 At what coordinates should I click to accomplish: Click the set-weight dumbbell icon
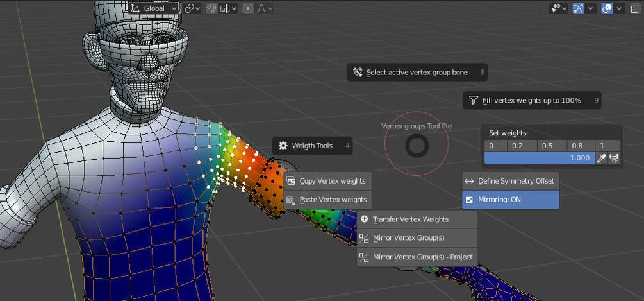[x=615, y=159]
